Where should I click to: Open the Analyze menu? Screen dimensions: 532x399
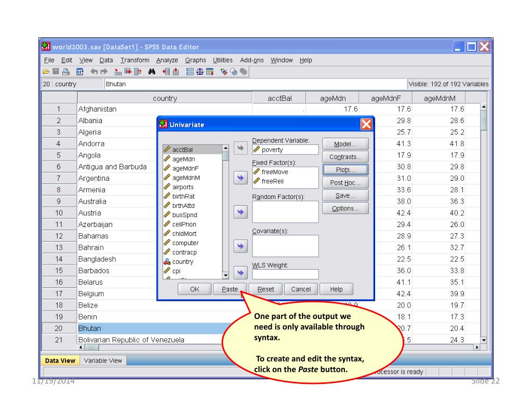click(167, 60)
